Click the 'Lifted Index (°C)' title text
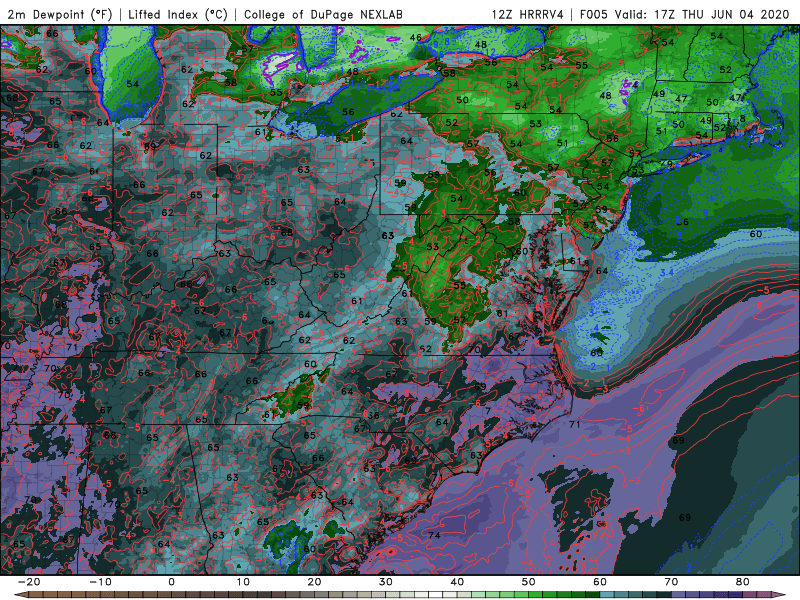Viewport: 800px width, 600px height. tap(178, 14)
